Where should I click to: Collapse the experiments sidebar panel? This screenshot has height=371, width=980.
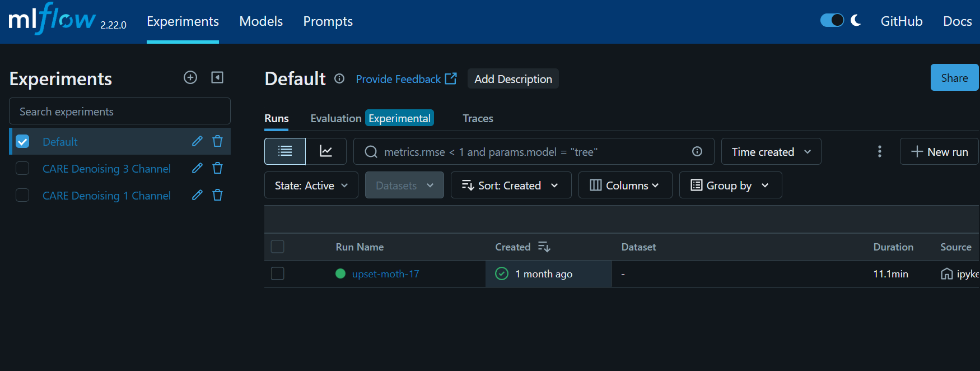[217, 77]
